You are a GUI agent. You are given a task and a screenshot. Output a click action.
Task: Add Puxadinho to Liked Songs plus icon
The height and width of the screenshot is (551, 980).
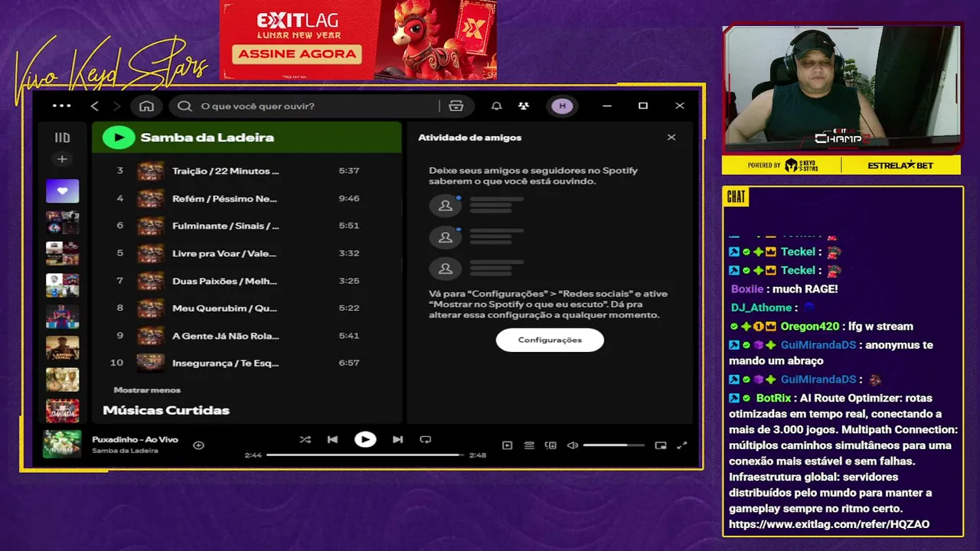coord(198,445)
